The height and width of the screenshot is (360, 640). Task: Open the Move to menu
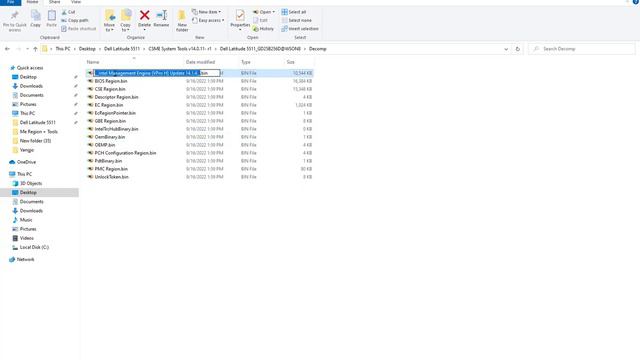click(x=109, y=21)
